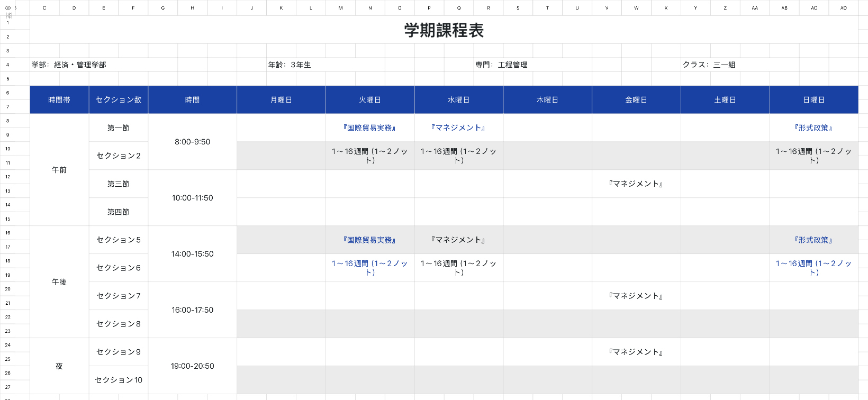Viewport: 868px width, 400px height.
Task: Click the 火曜日 header cell
Action: click(x=370, y=99)
